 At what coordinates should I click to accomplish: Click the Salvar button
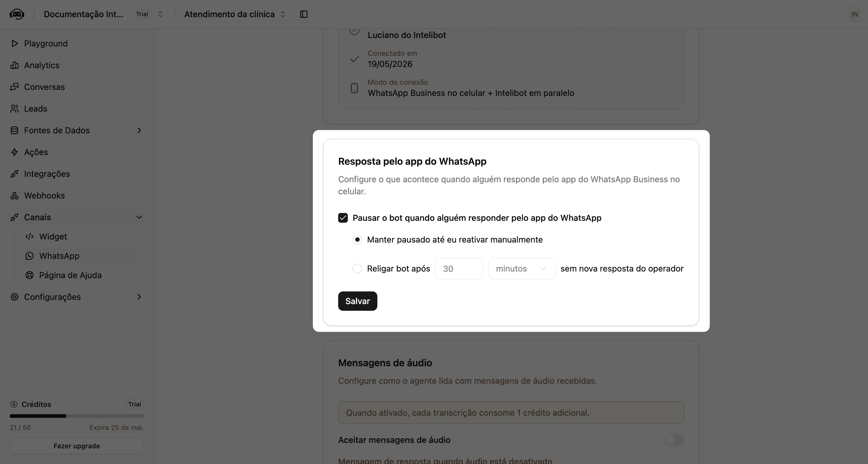pyautogui.click(x=357, y=301)
